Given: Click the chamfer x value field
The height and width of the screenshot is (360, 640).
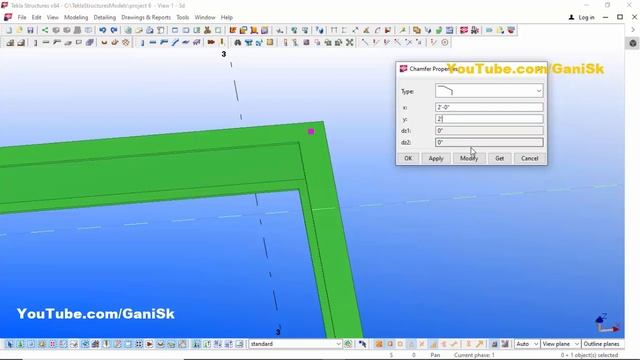Looking at the screenshot, I should [489, 107].
